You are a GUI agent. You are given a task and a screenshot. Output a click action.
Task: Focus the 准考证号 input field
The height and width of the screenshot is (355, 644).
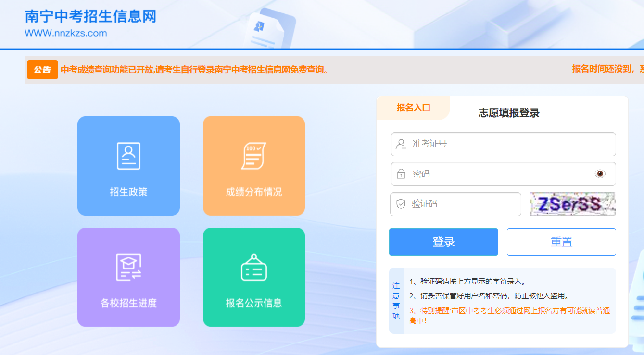[x=510, y=144]
